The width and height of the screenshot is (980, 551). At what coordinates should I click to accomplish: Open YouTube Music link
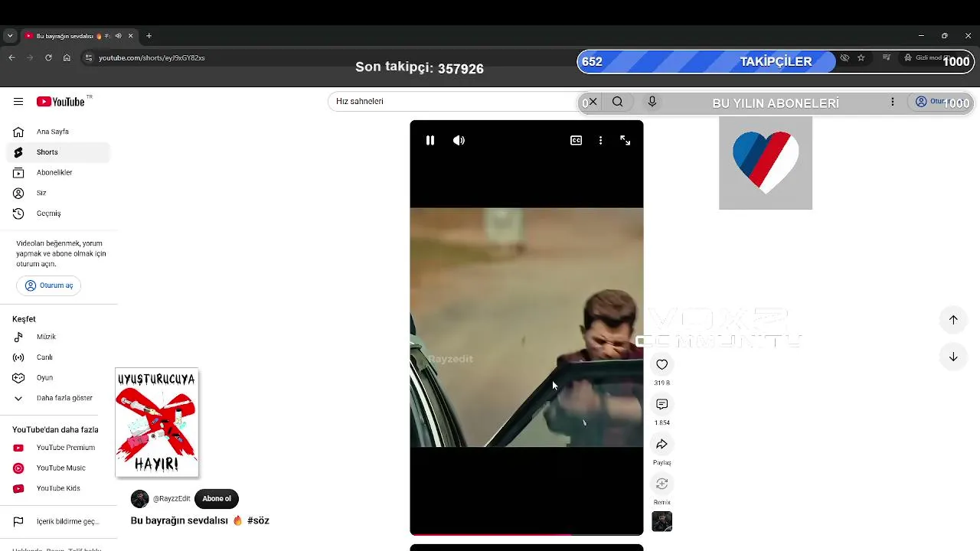58,468
